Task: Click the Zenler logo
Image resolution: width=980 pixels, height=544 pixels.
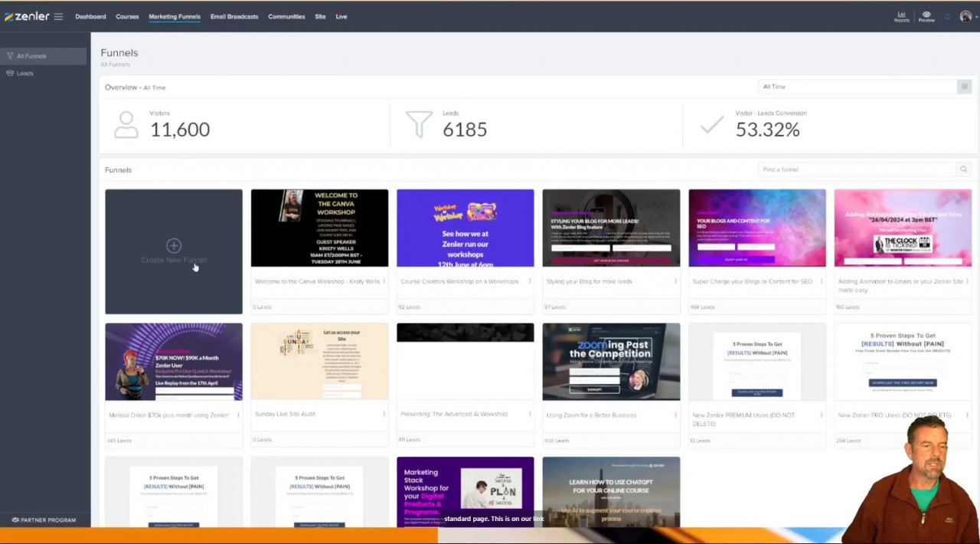Action: [x=28, y=16]
